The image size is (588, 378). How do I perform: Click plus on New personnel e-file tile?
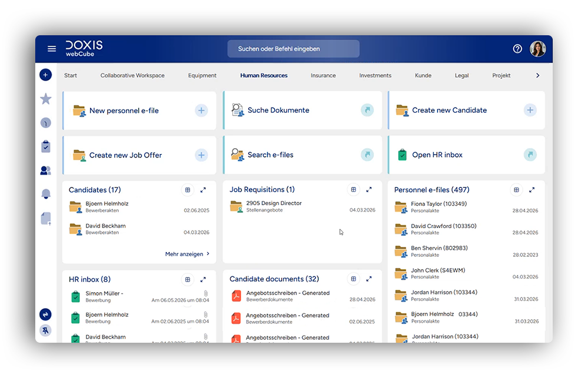[201, 111]
